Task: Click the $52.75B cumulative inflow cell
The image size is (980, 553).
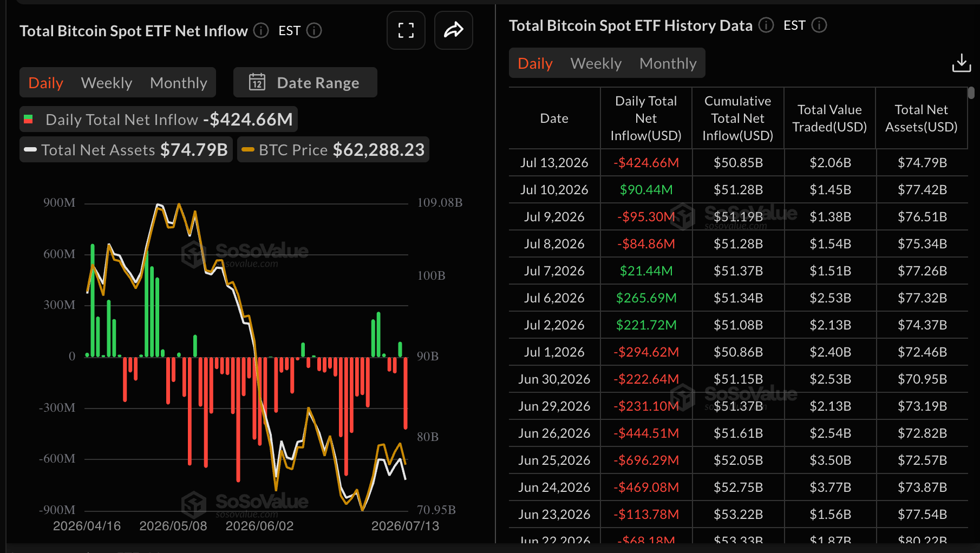Action: [738, 487]
